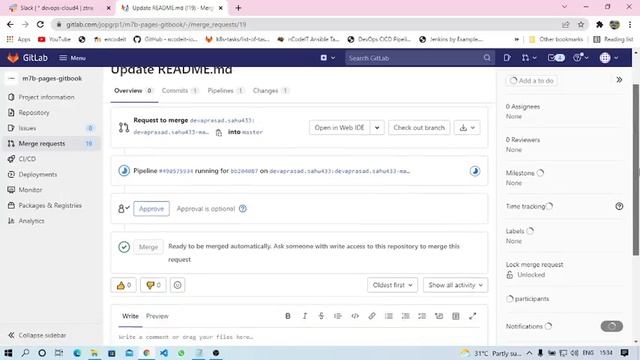
Task: Click m7b-pages-gitbook project name
Action: click(x=52, y=78)
